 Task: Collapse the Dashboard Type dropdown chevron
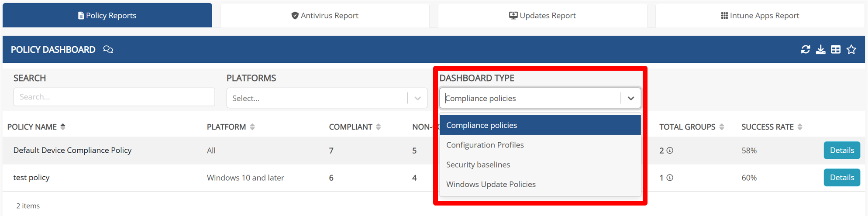631,98
